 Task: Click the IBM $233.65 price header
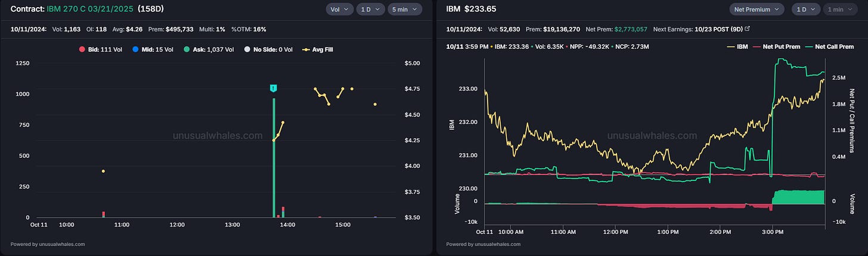(x=471, y=9)
